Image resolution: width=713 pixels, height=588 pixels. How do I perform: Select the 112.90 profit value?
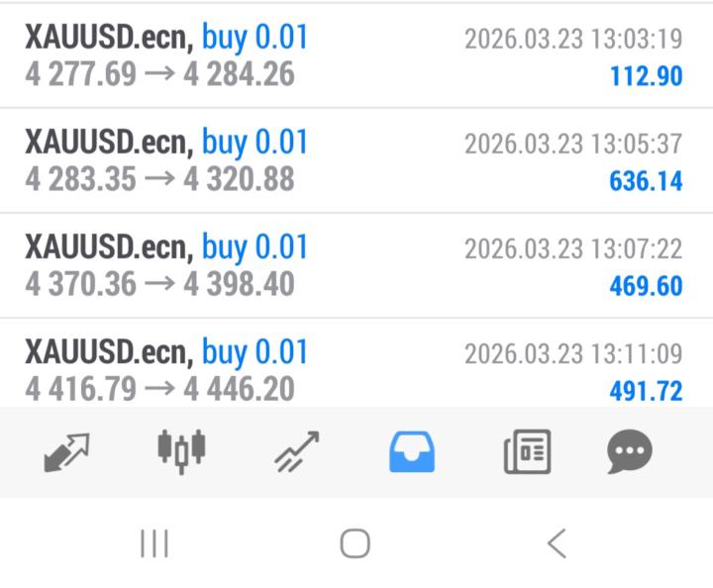coord(646,76)
